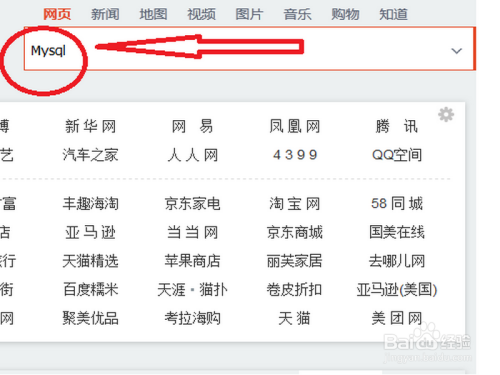Open the 网易 link

pyautogui.click(x=192, y=127)
